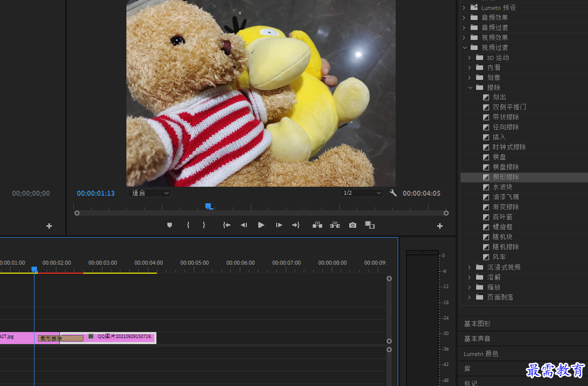Image resolution: width=588 pixels, height=386 pixels.
Task: Open program monitor button editor plus
Action: [440, 226]
